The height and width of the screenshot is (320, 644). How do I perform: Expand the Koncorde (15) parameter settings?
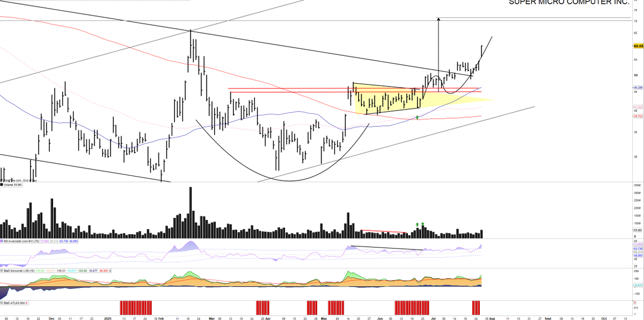tap(33, 270)
